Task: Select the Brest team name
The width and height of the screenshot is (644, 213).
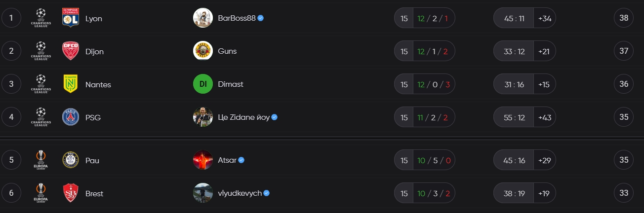Action: [94, 193]
